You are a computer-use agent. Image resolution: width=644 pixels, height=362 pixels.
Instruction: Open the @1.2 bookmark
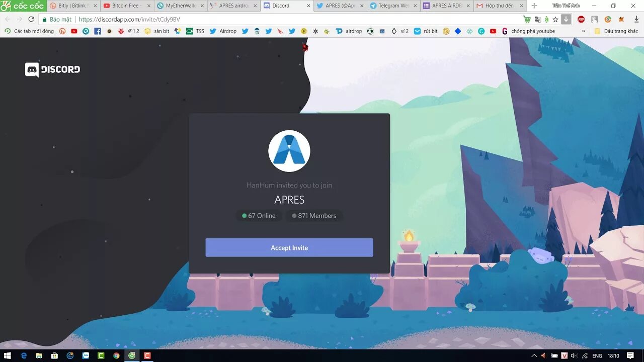coord(128,31)
